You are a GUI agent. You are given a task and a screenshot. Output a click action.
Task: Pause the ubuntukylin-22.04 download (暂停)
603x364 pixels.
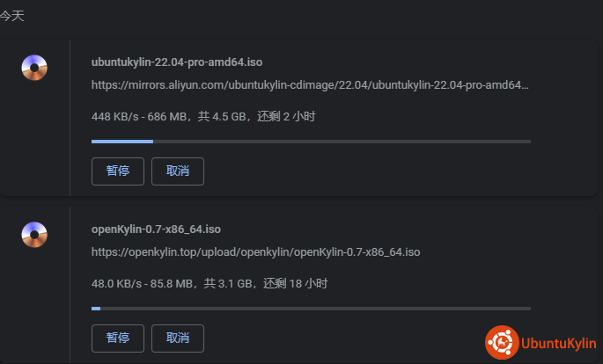pos(118,171)
